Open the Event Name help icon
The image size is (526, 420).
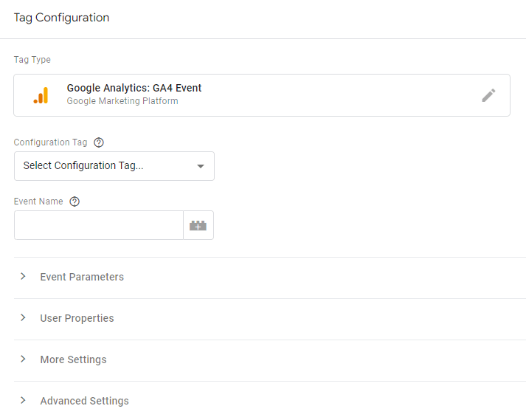[x=75, y=202]
